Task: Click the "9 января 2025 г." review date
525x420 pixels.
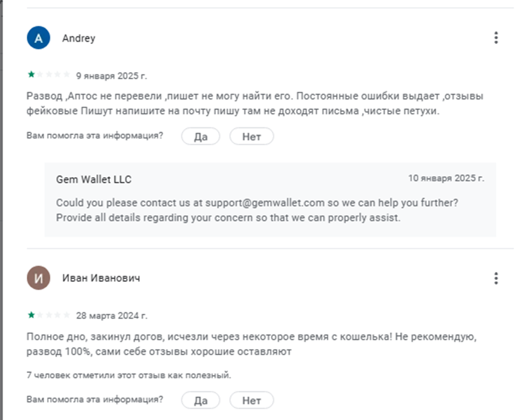Action: pos(112,76)
